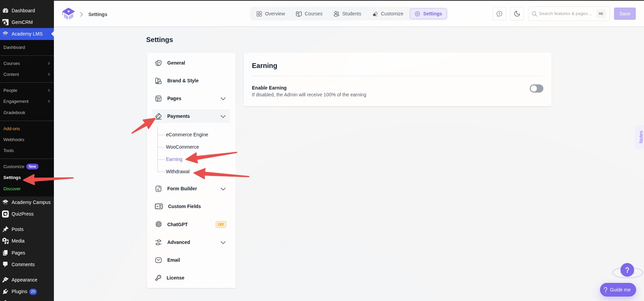The width and height of the screenshot is (644, 301).
Task: Open the floating purple help bubble
Action: point(627,270)
